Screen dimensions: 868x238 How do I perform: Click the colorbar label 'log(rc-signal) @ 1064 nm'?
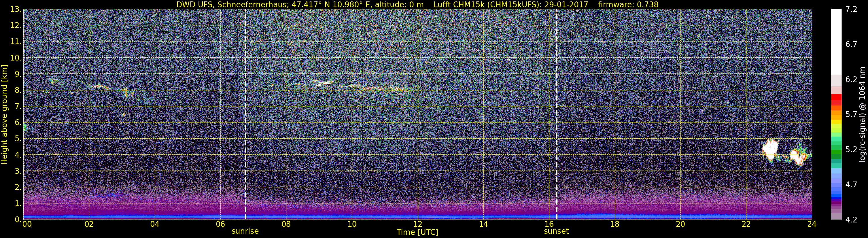coord(862,114)
